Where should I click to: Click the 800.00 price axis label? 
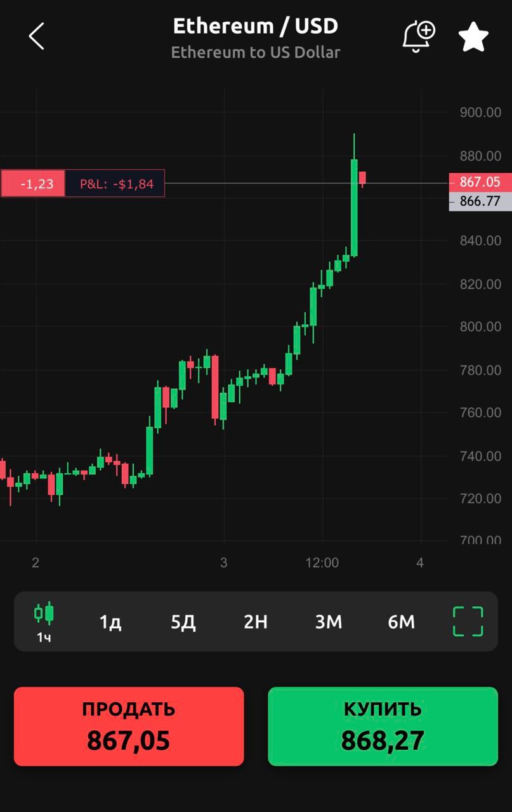tap(480, 327)
